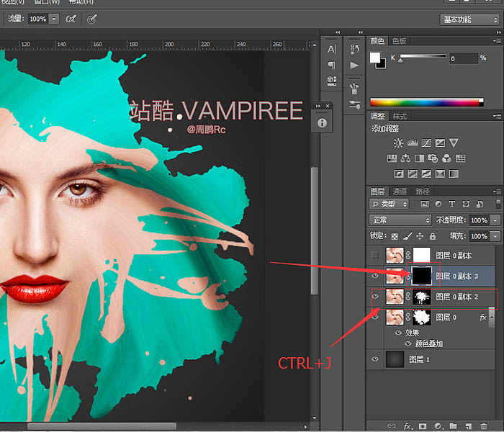Screen dimensions: 504x432
Task: Open the layer opacity 不透明度 dropdown arrow
Action: [496, 220]
